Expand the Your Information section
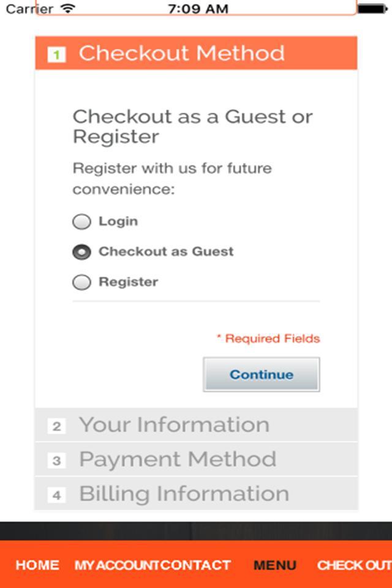This screenshot has width=392, height=588. tap(196, 425)
